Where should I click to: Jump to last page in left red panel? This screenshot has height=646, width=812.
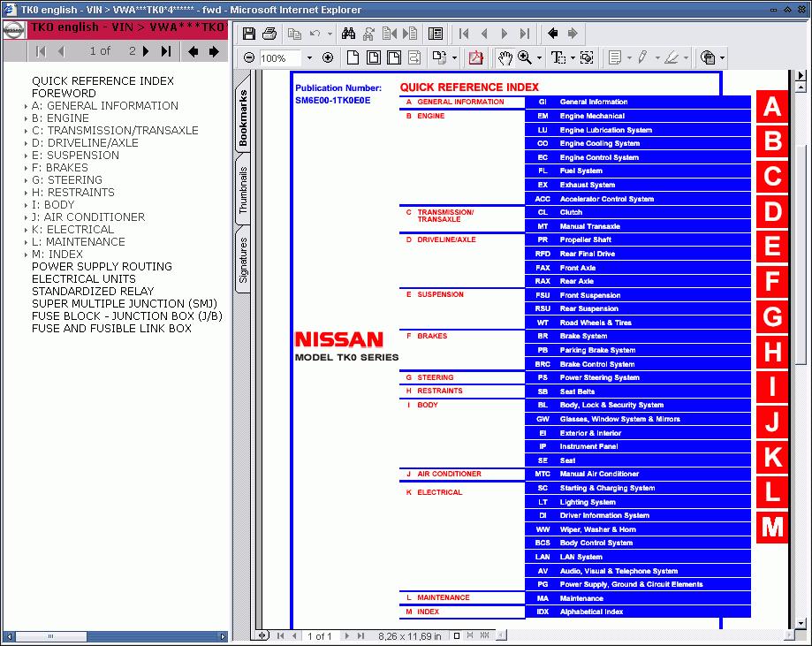coord(166,51)
